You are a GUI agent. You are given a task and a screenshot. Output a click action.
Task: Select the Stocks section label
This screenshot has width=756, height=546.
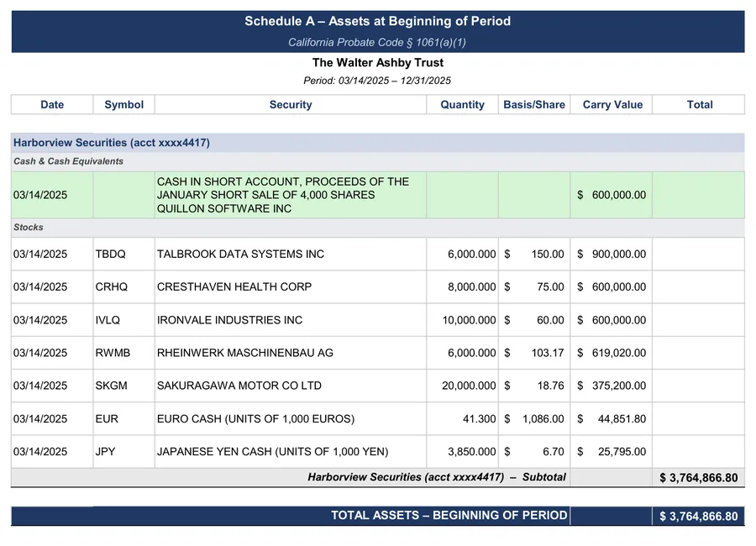(x=29, y=227)
